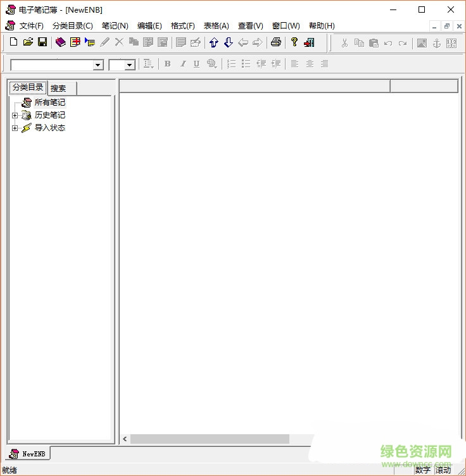This screenshot has width=466, height=476.
Task: Open the 表格(A) menu
Action: pyautogui.click(x=216, y=26)
